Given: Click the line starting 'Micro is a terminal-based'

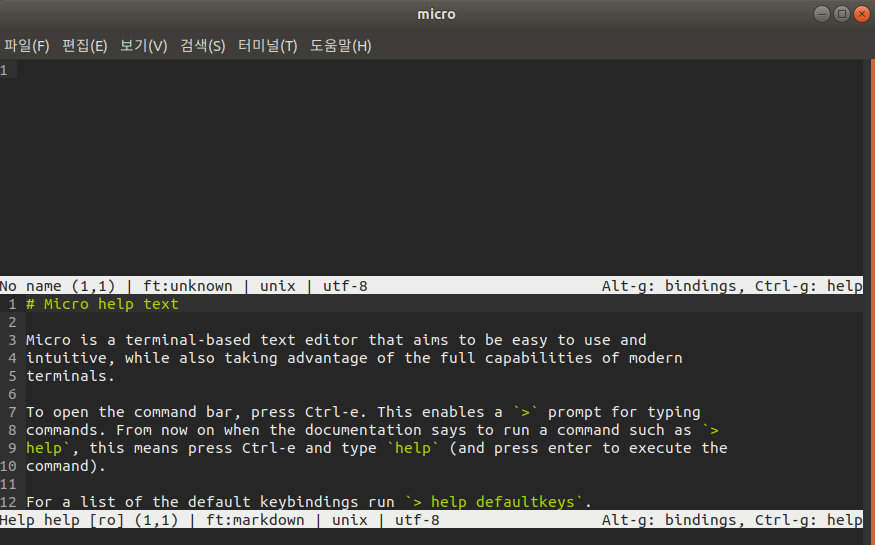Looking at the screenshot, I should [336, 340].
